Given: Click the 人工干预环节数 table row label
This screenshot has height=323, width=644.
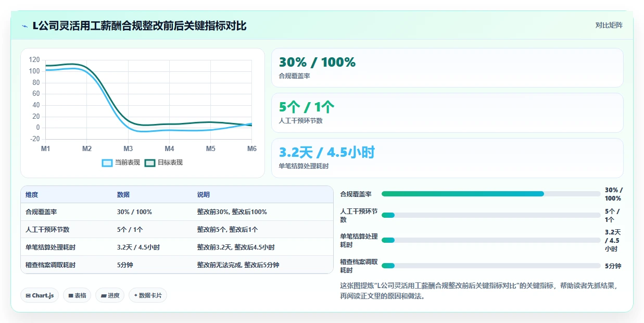Looking at the screenshot, I should point(47,230).
